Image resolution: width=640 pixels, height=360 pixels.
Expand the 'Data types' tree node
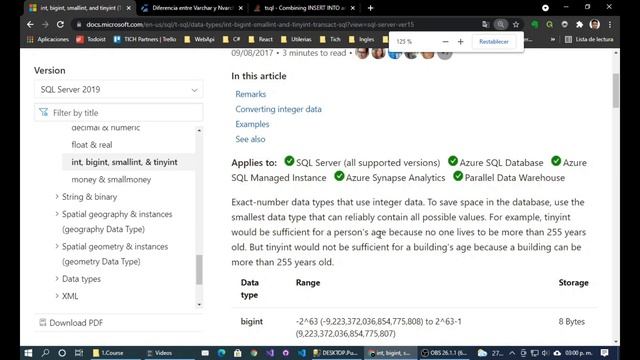[57, 279]
